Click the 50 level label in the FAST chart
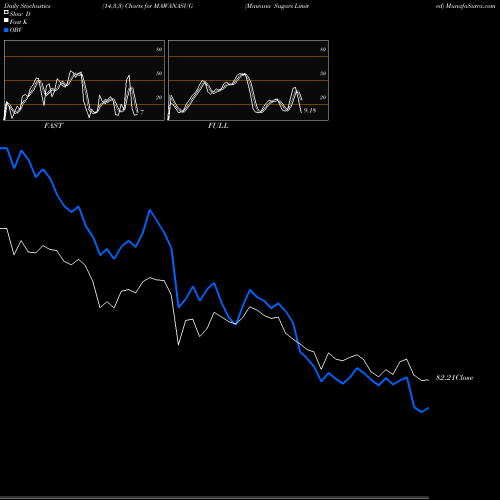The image size is (500, 500). pos(159,73)
